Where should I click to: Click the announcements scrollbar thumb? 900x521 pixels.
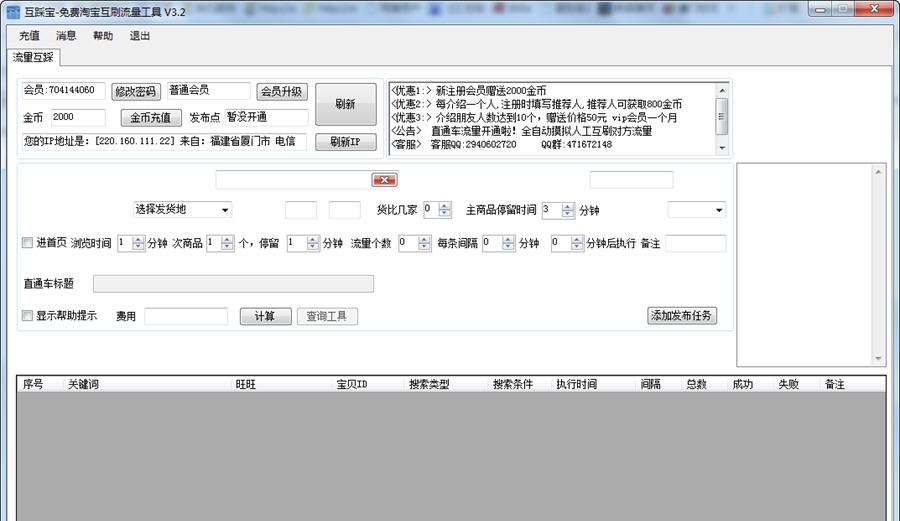(x=722, y=116)
